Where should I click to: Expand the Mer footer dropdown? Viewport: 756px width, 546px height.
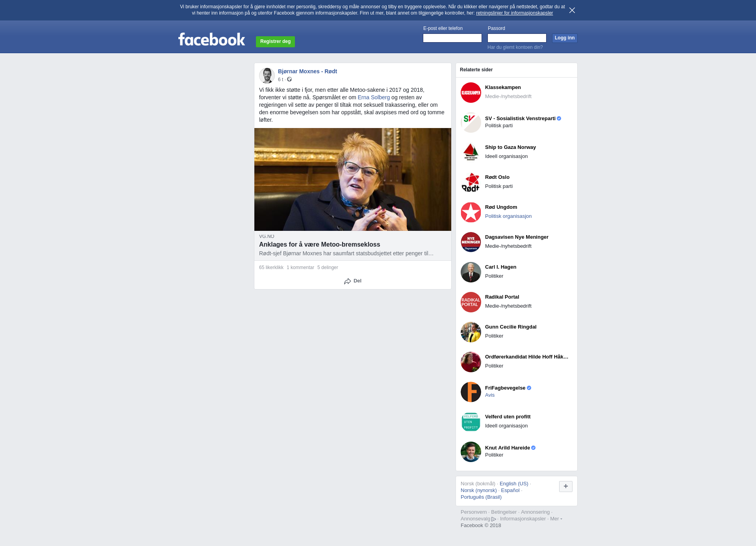556,519
